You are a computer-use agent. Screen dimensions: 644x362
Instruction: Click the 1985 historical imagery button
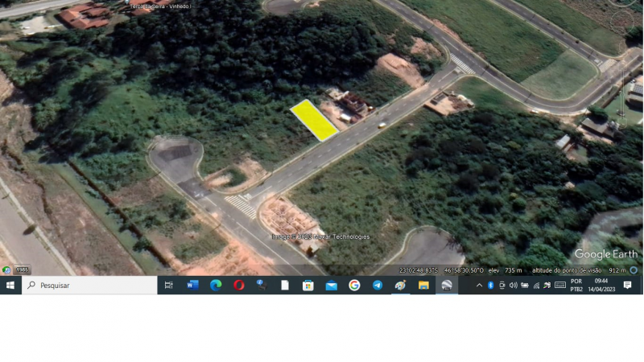pos(22,269)
